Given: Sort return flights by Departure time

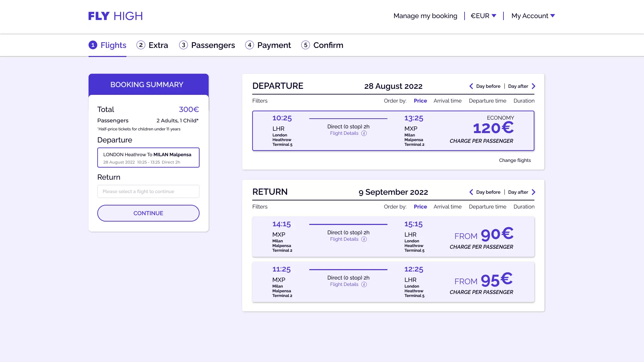Looking at the screenshot, I should [487, 207].
